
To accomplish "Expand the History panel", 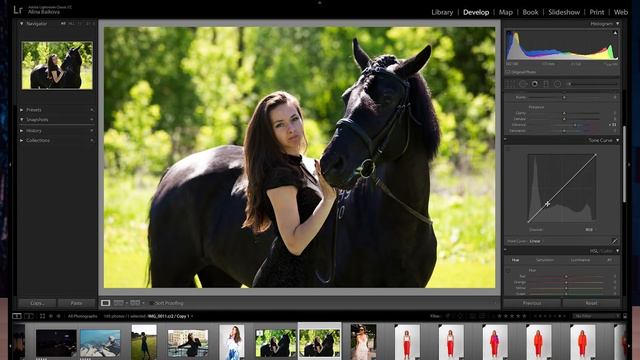I will point(21,131).
